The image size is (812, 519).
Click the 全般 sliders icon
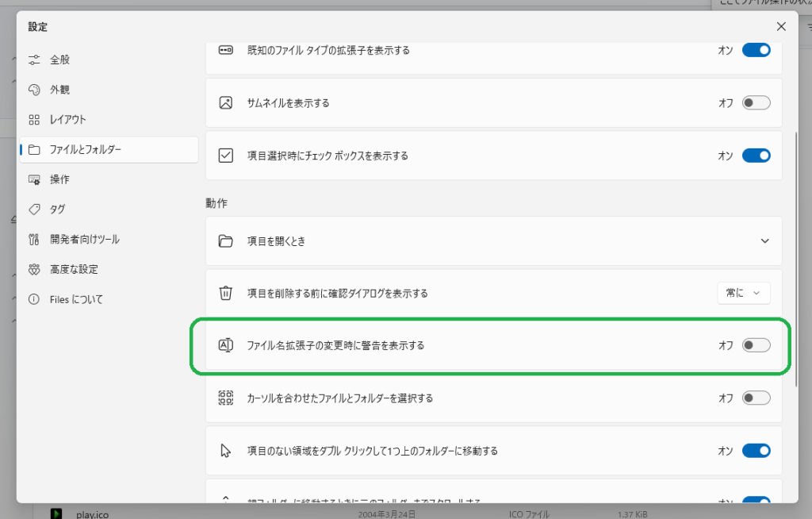click(34, 60)
